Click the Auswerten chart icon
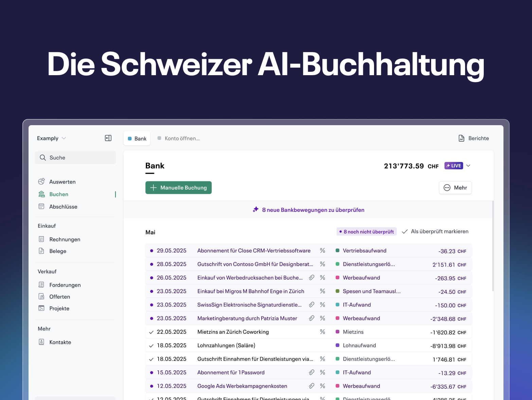The image size is (532, 400). [41, 182]
